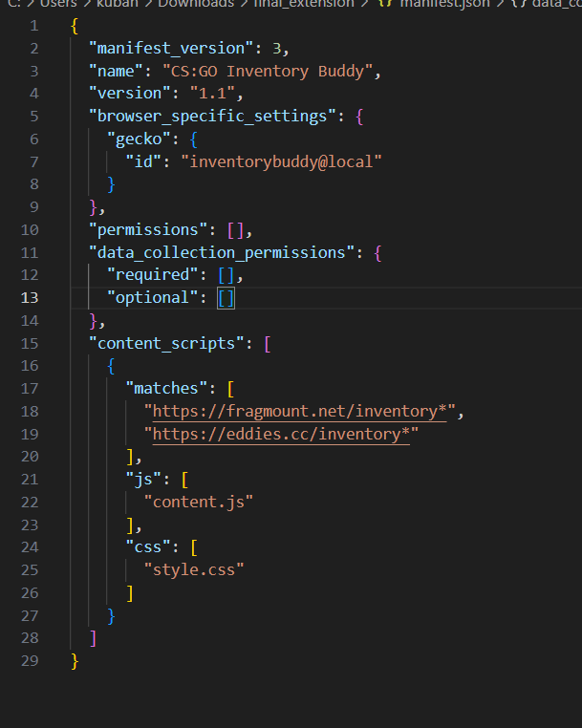The height and width of the screenshot is (728, 582).
Task: Click the "data_collection_permissions" key
Action: [x=222, y=252]
